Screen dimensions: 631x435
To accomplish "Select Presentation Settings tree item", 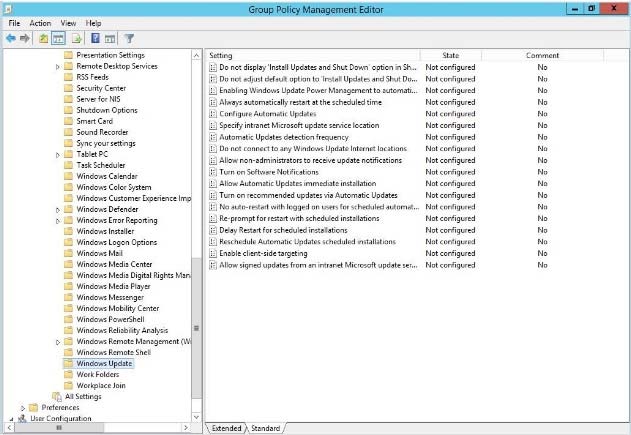I will click(x=110, y=55).
